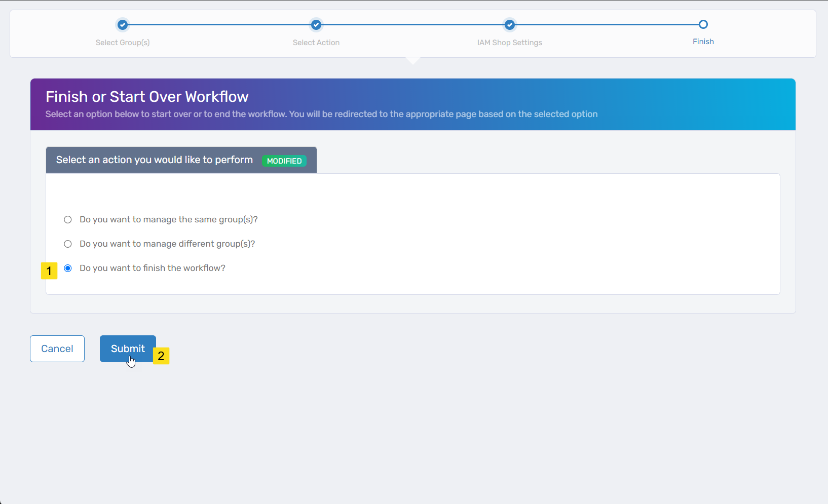Click the 'Finish or Start Over Workflow' heading
This screenshot has width=828, height=504.
pos(147,97)
